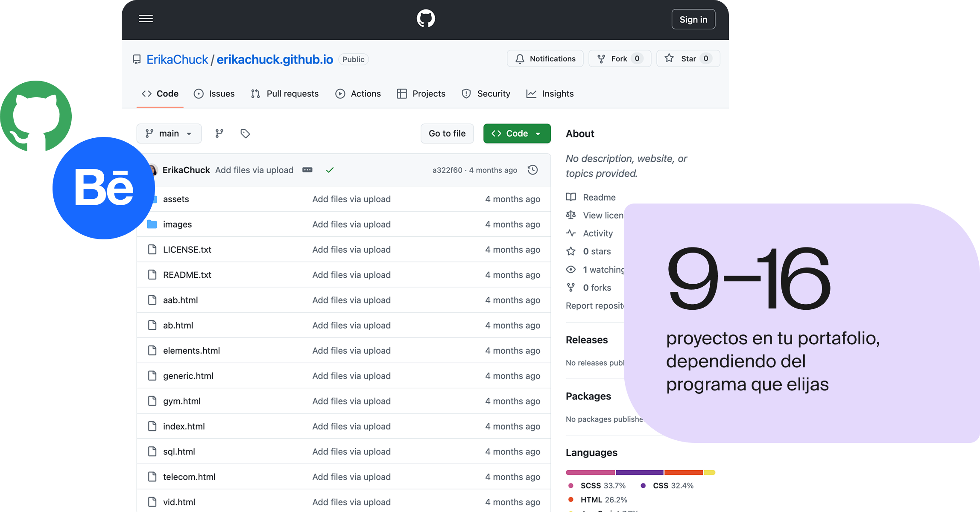This screenshot has height=512, width=980.
Task: Click the blue Behance logo circle
Action: [x=104, y=188]
